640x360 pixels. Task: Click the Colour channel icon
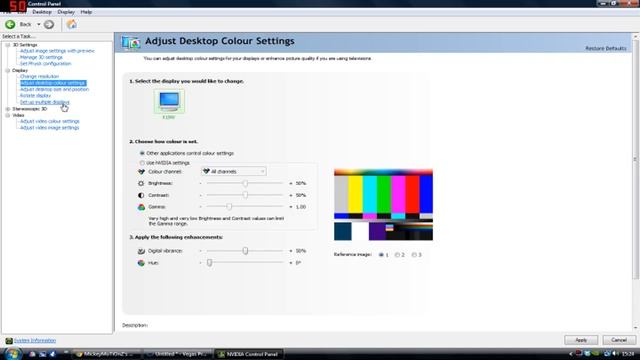coord(141,172)
